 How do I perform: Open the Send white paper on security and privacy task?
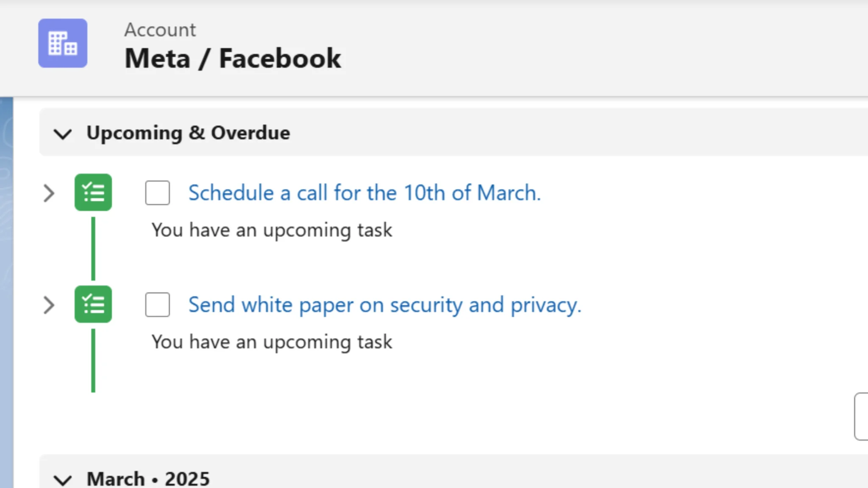click(385, 305)
